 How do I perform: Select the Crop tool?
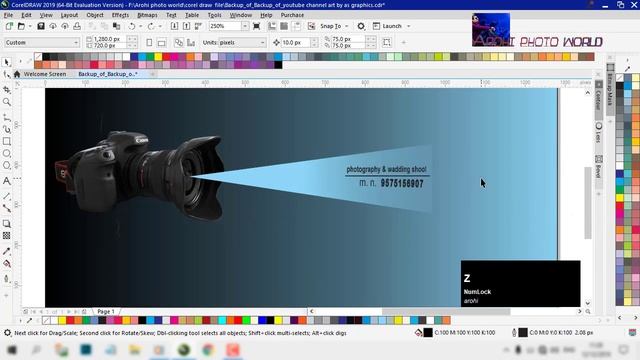[7, 89]
